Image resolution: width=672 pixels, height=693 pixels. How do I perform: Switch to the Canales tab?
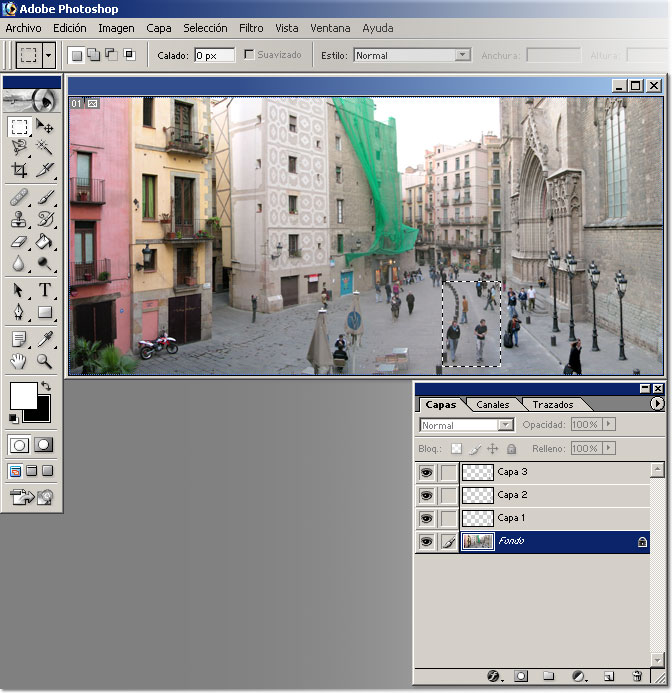click(x=492, y=405)
